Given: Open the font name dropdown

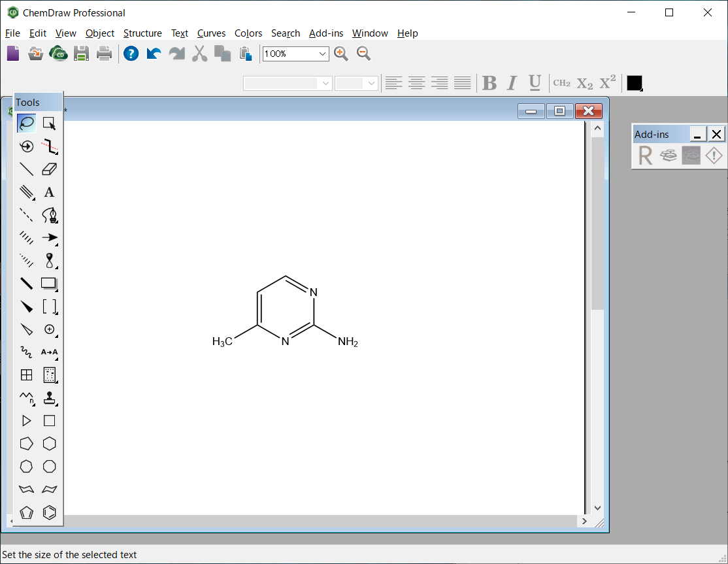Looking at the screenshot, I should (x=325, y=83).
